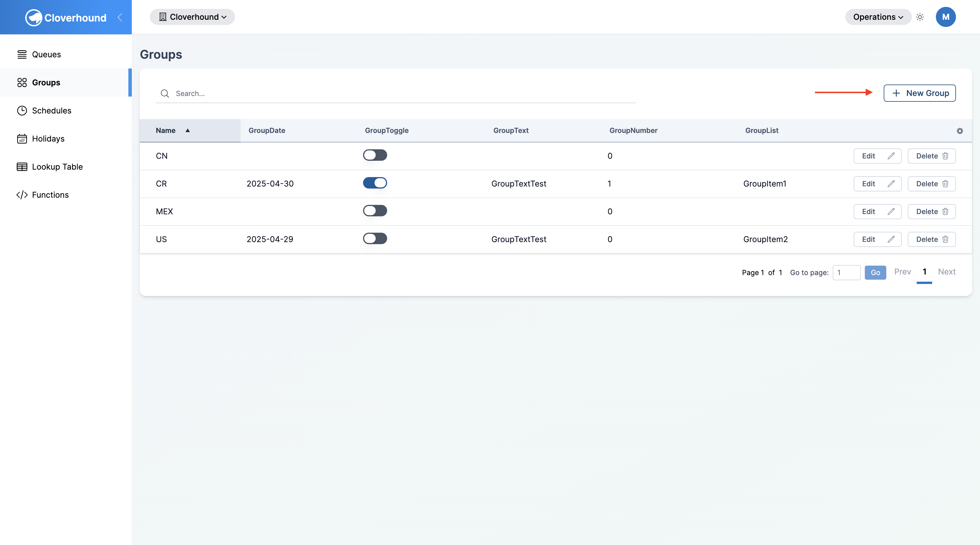
Task: Click the Lookup Table icon
Action: tap(22, 166)
